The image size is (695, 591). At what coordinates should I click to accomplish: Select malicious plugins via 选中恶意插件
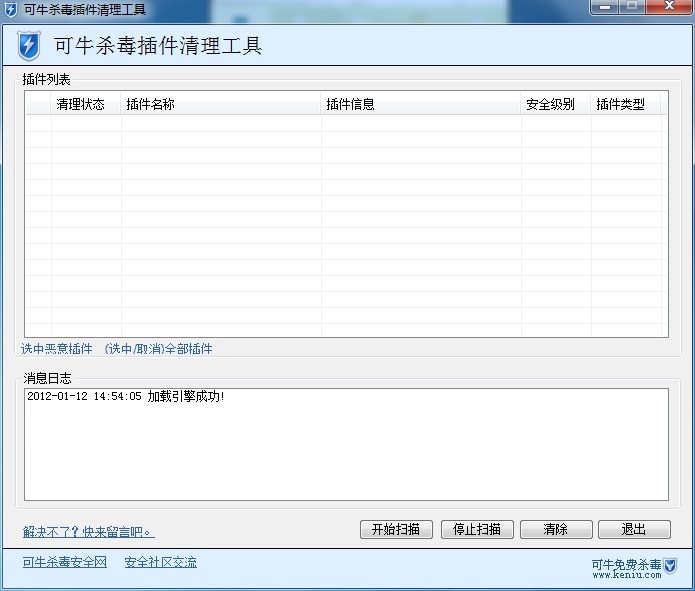point(57,349)
